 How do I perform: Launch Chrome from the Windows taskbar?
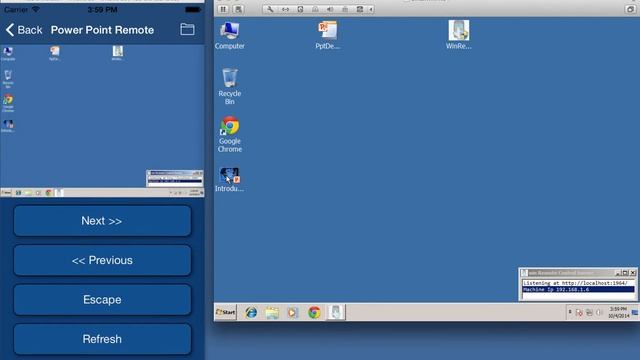[314, 313]
